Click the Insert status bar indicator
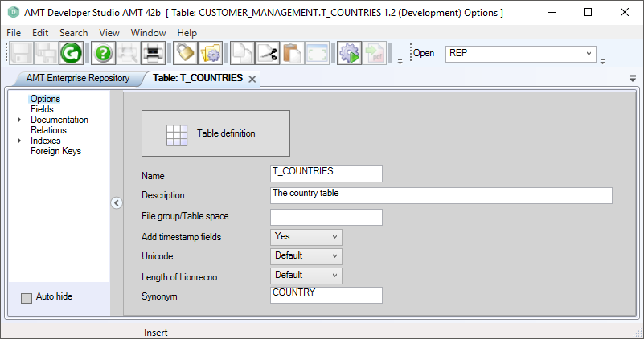This screenshot has width=644, height=339. click(156, 333)
